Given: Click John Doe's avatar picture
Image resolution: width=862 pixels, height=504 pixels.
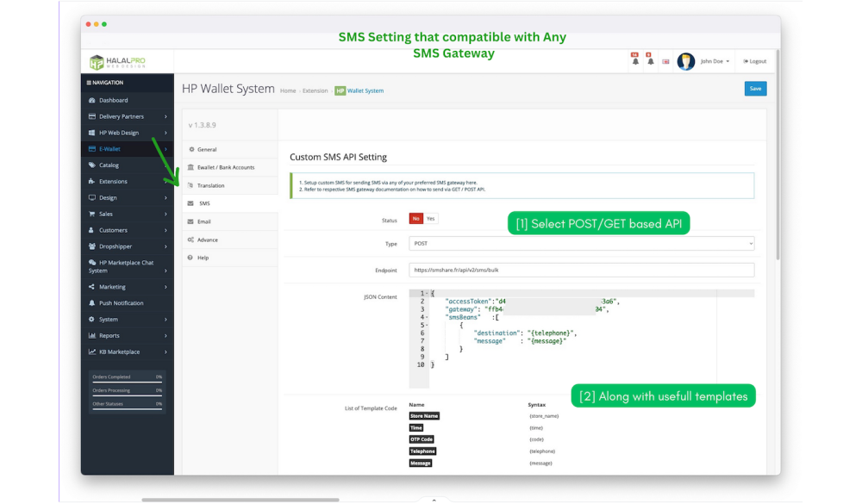Looking at the screenshot, I should (x=686, y=61).
